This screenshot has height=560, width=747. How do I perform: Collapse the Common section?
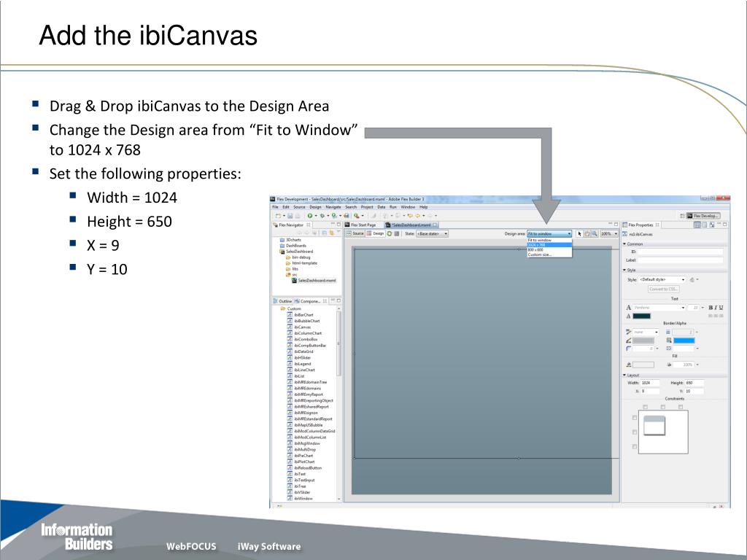(x=624, y=244)
